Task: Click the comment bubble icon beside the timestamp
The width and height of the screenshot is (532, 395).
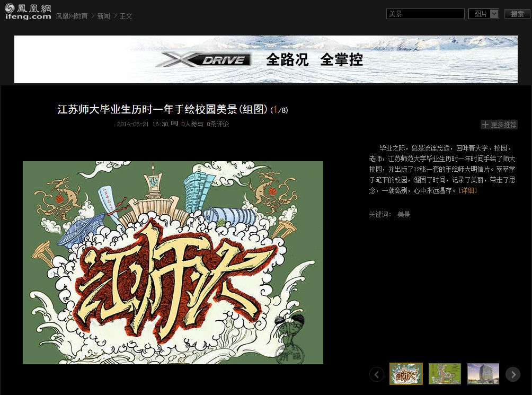Action: click(x=174, y=124)
